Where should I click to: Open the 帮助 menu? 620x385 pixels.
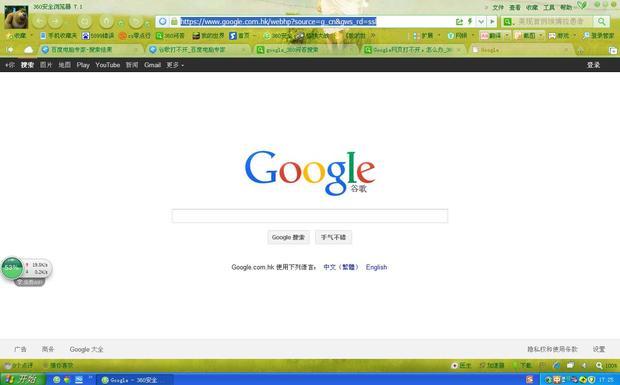(x=566, y=8)
